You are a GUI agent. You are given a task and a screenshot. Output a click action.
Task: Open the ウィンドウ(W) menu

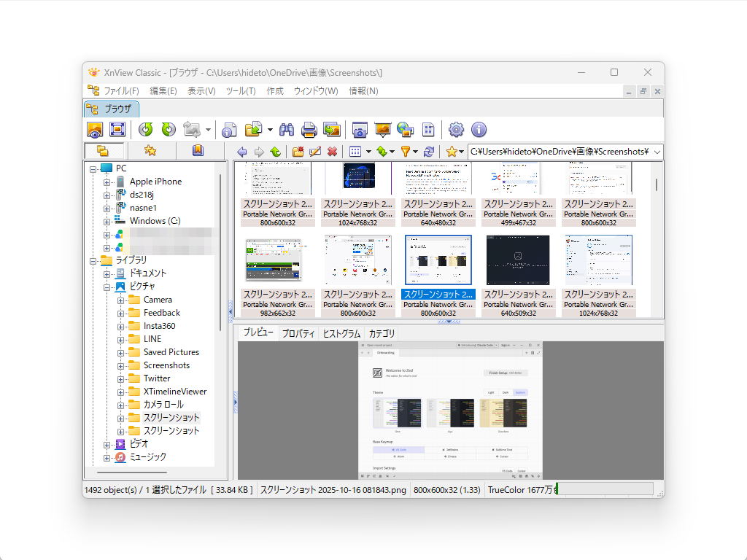click(316, 91)
